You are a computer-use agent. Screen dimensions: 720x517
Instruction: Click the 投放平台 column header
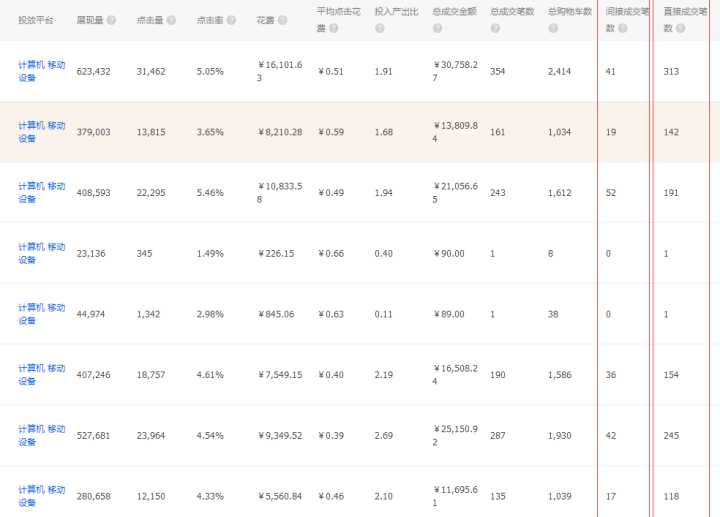coord(35,20)
